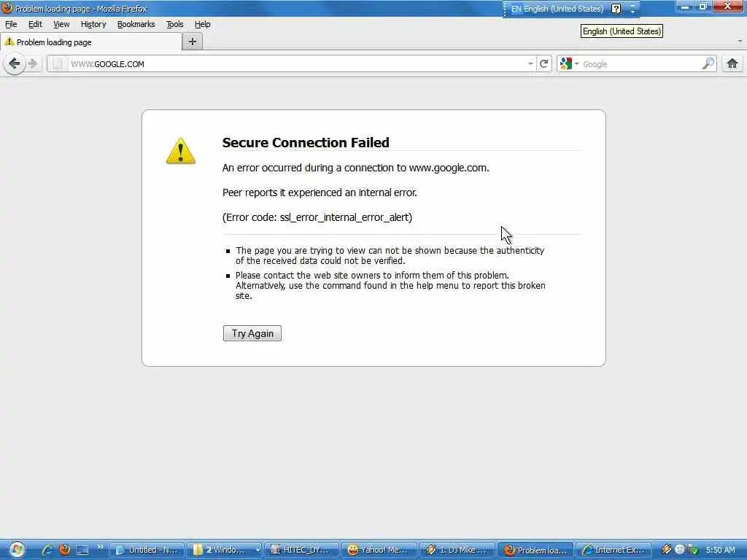Launch Internet Explorer from quick launch

click(x=47, y=550)
